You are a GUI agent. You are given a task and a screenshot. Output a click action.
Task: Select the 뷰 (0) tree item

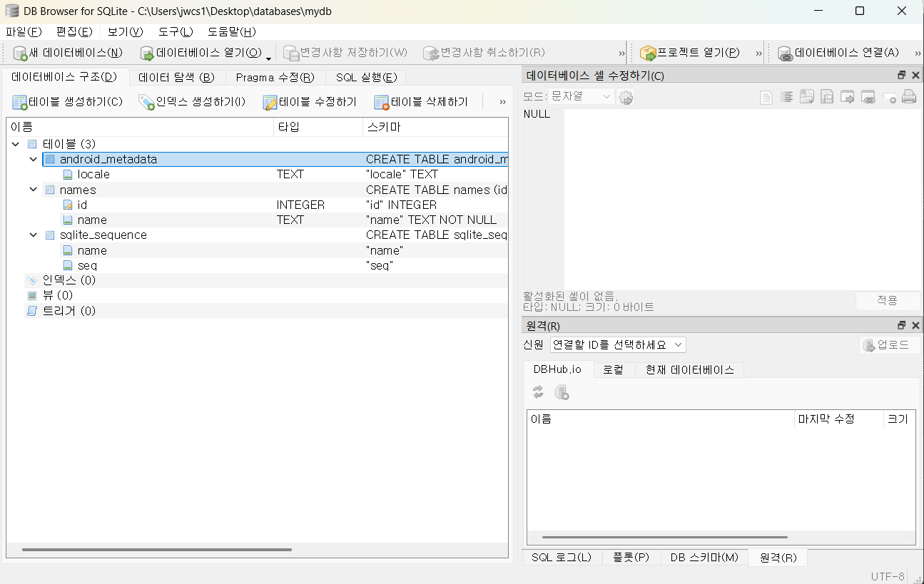point(257,295)
